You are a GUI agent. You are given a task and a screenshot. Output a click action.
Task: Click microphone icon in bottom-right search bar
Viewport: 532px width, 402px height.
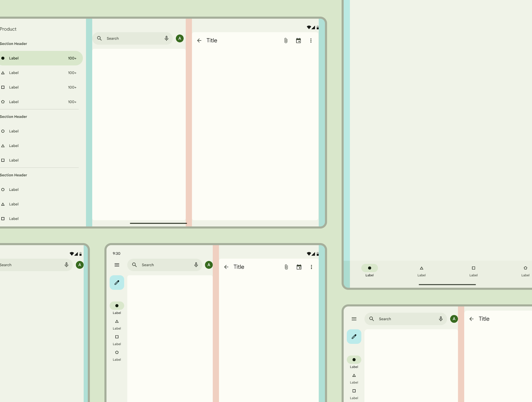441,319
